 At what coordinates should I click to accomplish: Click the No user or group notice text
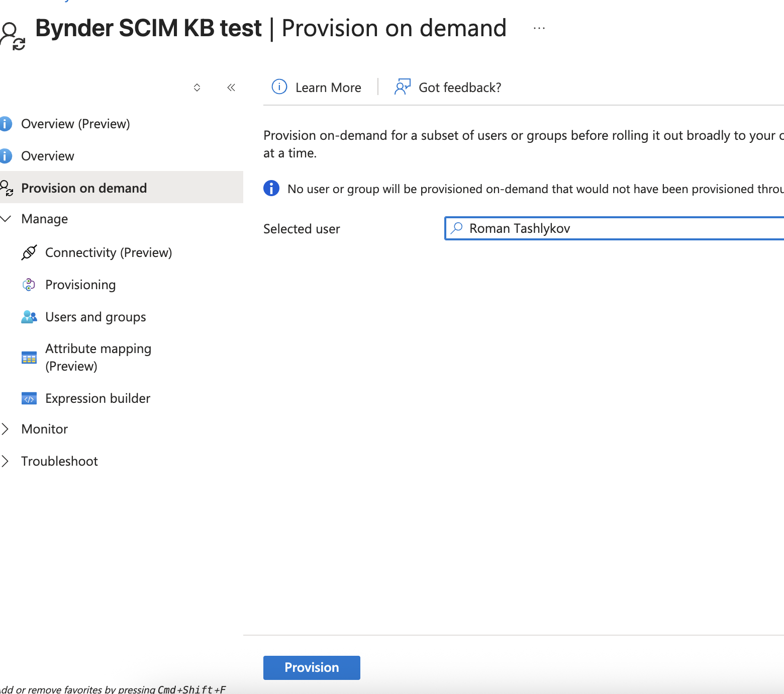tap(536, 189)
